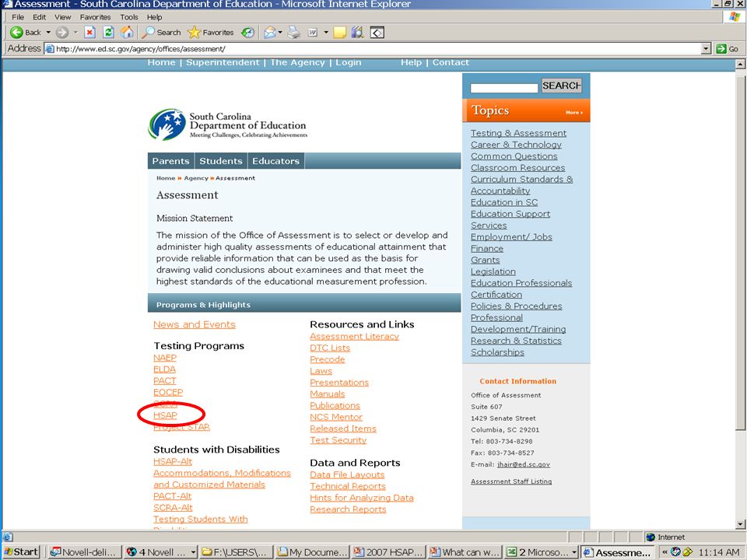
Task: Open Favorites star in toolbar
Action: 211,33
